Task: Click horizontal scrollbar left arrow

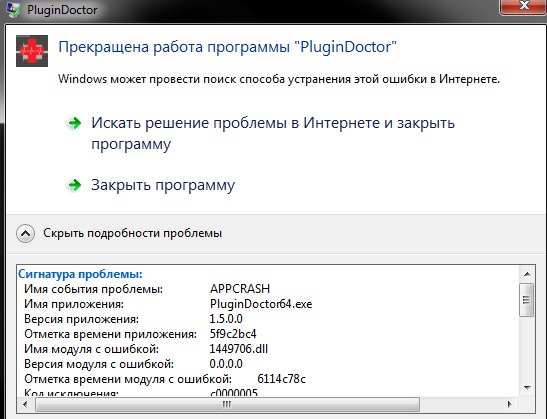Action: tap(25, 404)
